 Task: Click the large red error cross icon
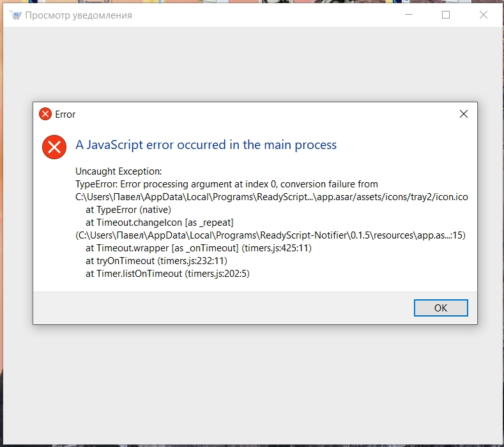(54, 147)
